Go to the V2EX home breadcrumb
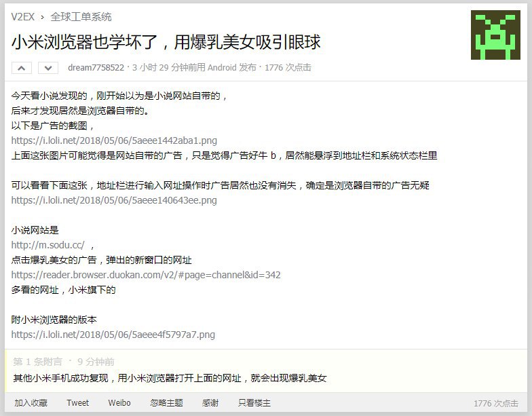532x416 pixels. coord(23,16)
